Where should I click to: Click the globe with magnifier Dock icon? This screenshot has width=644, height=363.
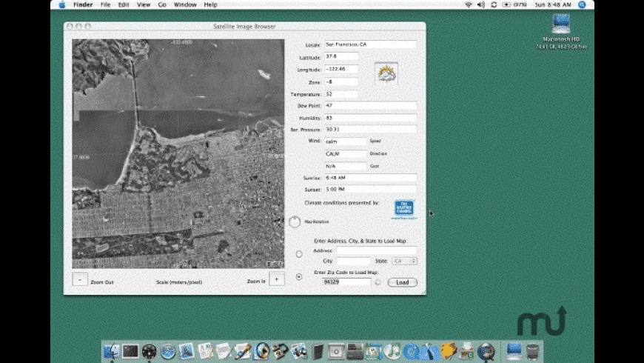[486, 352]
